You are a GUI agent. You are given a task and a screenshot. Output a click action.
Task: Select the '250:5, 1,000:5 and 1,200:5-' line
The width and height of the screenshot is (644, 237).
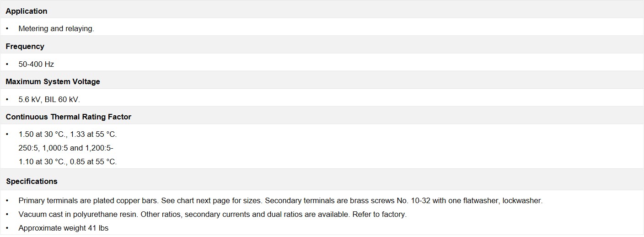click(x=66, y=148)
